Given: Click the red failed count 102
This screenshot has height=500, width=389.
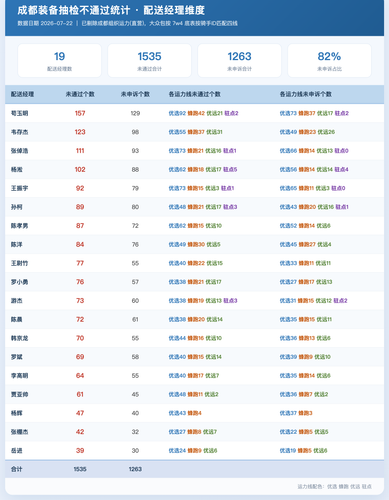Looking at the screenshot, I should click(80, 169).
